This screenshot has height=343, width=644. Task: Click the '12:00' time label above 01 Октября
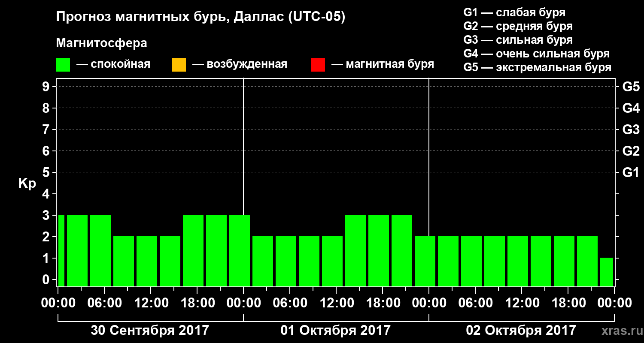tap(337, 303)
